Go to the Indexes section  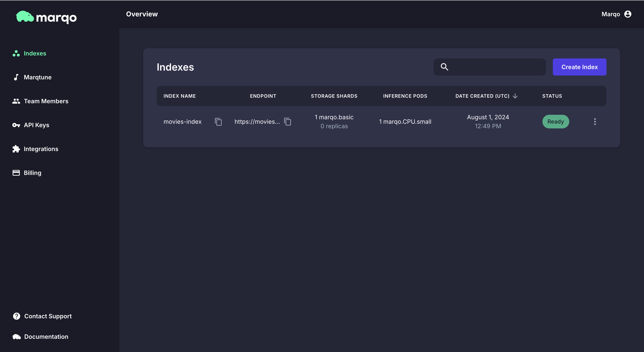coord(35,53)
